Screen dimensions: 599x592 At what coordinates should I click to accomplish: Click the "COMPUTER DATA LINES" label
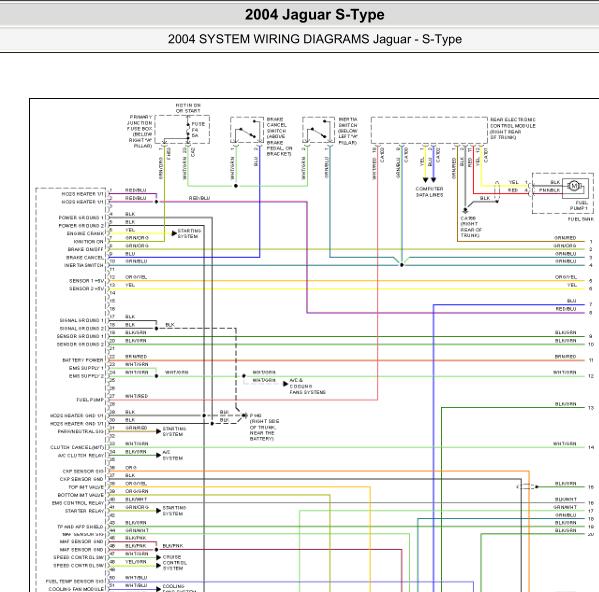(429, 192)
